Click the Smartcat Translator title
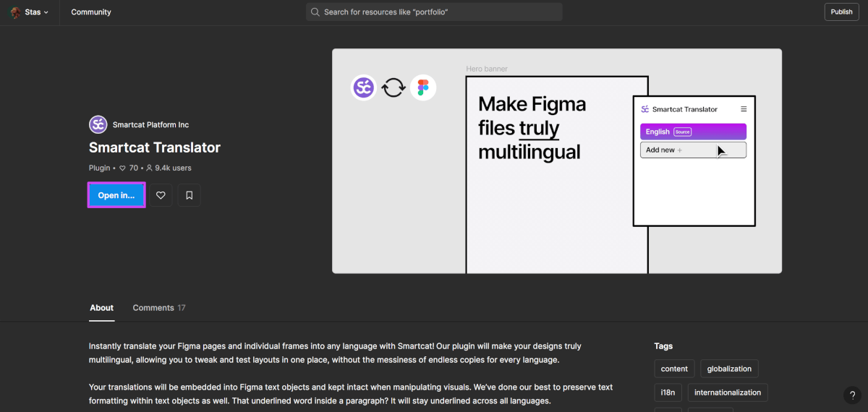The height and width of the screenshot is (412, 868). (x=155, y=147)
